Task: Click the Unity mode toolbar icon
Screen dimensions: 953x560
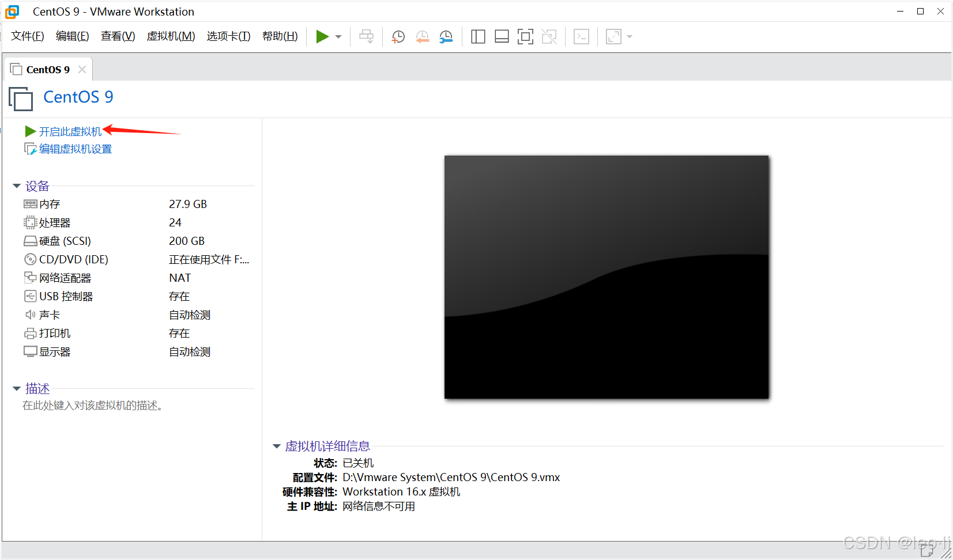Action: tap(549, 37)
